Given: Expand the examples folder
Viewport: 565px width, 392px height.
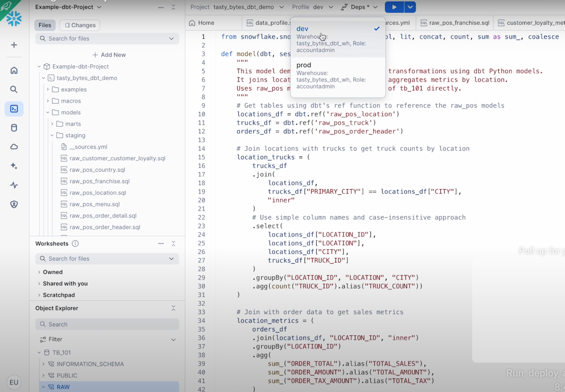Looking at the screenshot, I should 48,89.
